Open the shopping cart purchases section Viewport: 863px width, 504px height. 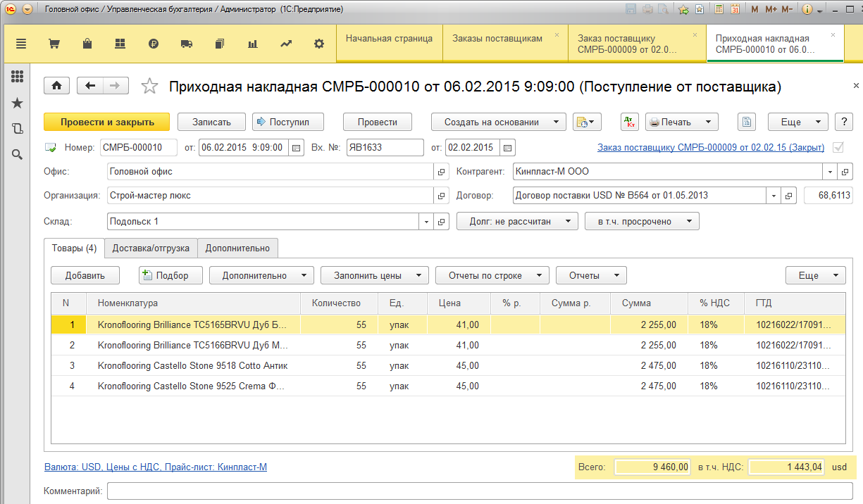(54, 44)
